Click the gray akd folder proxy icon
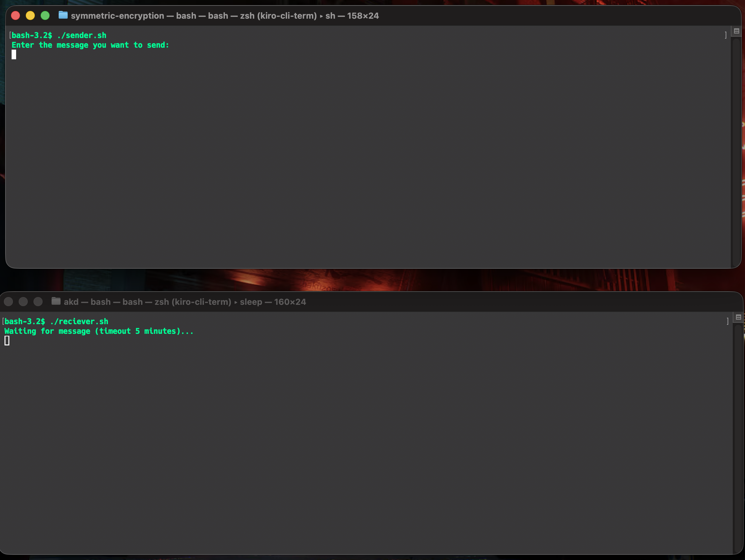Screen dimensions: 745x560 (x=56, y=301)
